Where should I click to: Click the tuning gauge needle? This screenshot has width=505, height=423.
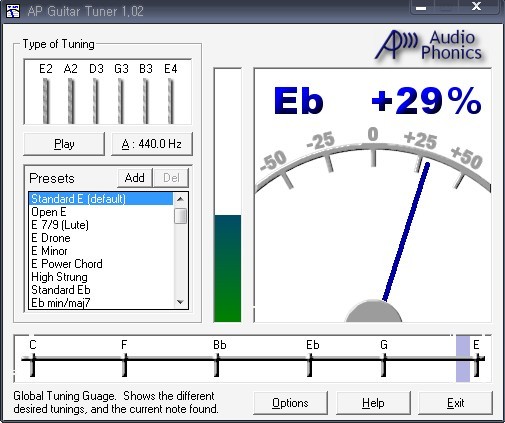[406, 232]
